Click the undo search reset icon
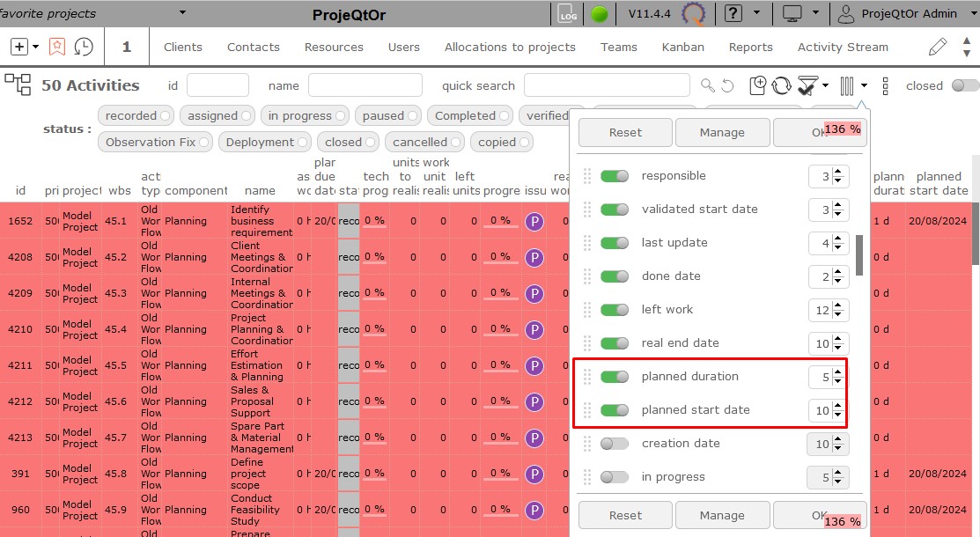Image resolution: width=980 pixels, height=537 pixels. (x=727, y=85)
